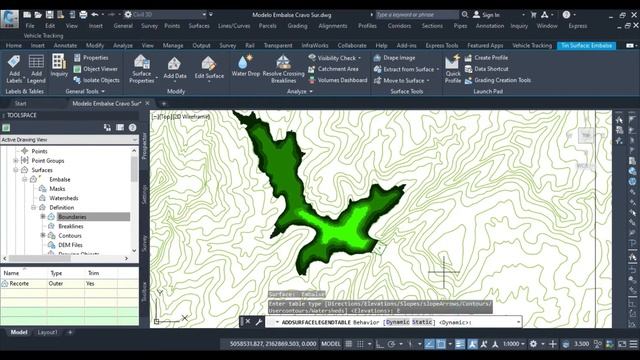Screen dimensions: 640x360
Task: Switch to the Analyze ribbon tab
Action: pyautogui.click(x=122, y=45)
